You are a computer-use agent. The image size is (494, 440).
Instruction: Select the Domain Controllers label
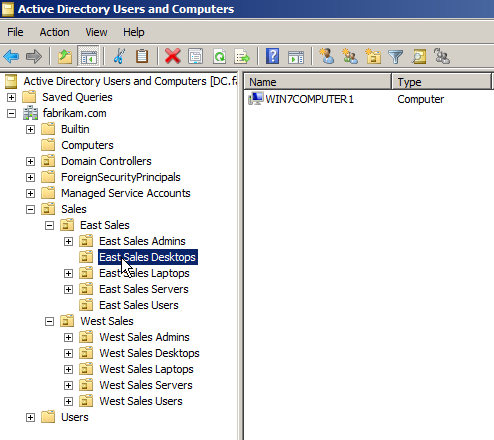click(106, 161)
